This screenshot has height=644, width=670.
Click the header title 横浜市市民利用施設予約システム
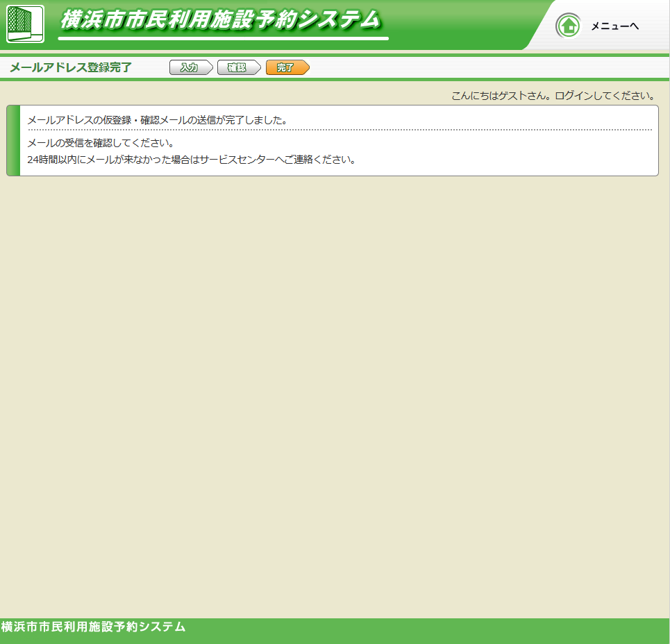tap(221, 19)
